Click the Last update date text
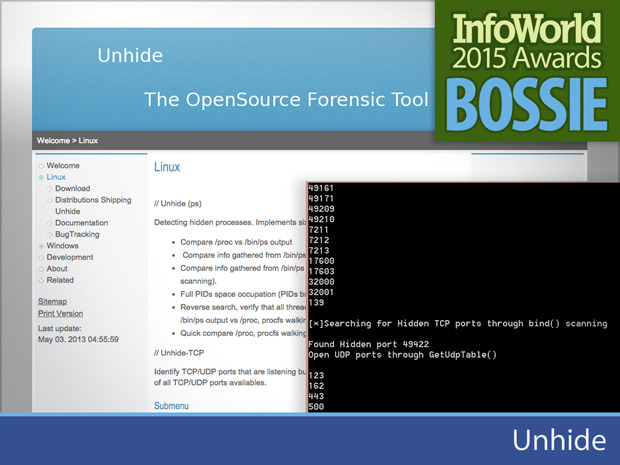The width and height of the screenshot is (620, 465). [78, 340]
